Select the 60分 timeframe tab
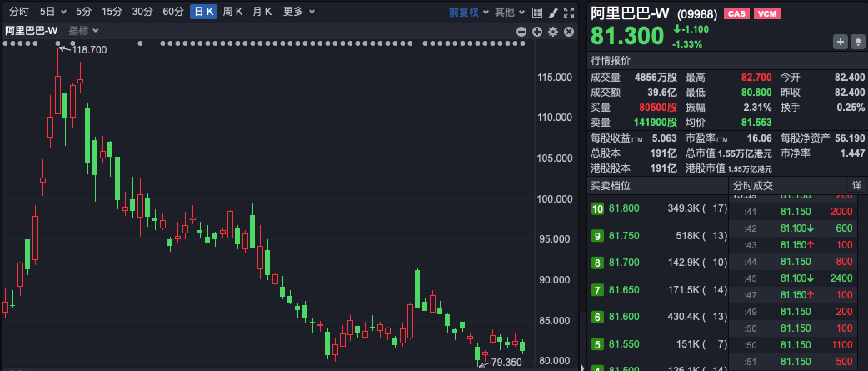Viewport: 868px width, 371px height. pos(173,13)
